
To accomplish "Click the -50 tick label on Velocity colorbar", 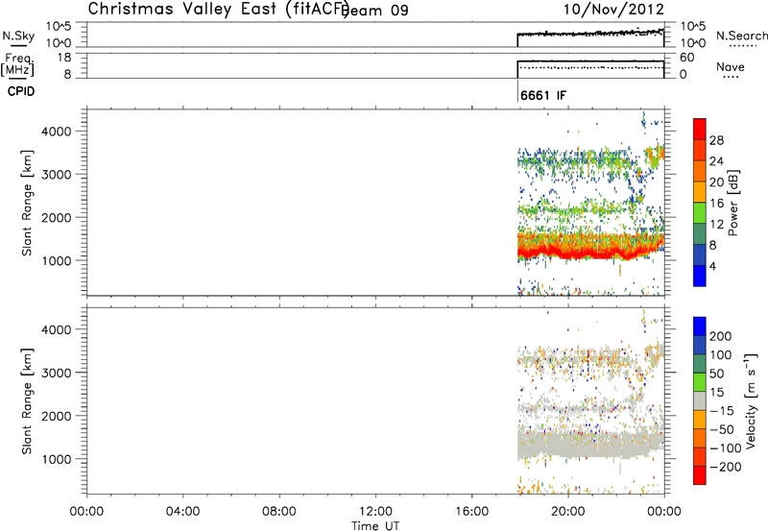I will point(722,429).
